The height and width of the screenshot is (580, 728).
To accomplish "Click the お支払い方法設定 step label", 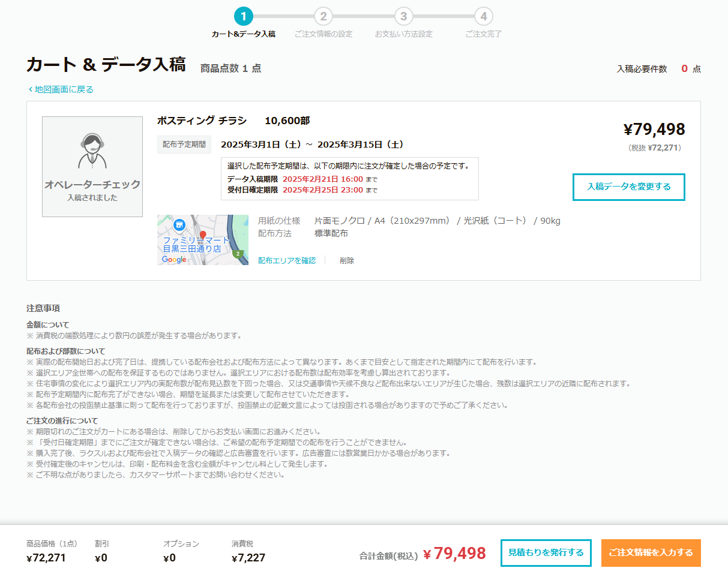I will pyautogui.click(x=403, y=34).
